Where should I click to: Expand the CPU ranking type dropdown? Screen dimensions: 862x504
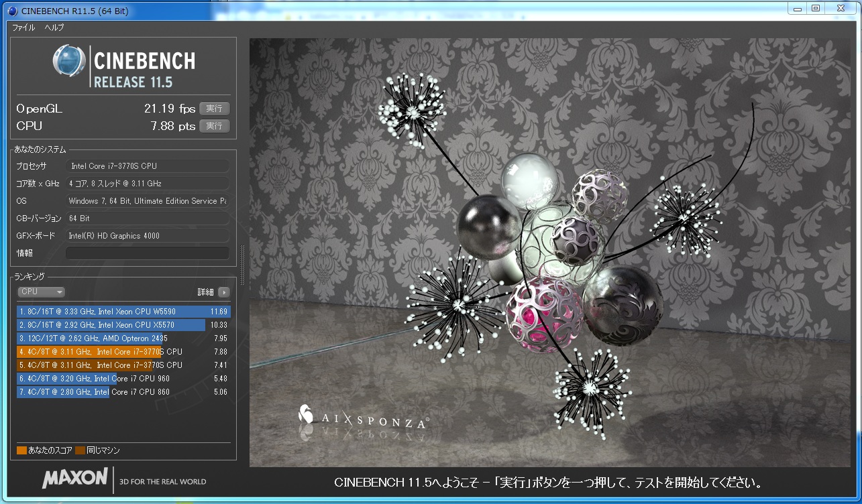coord(41,292)
